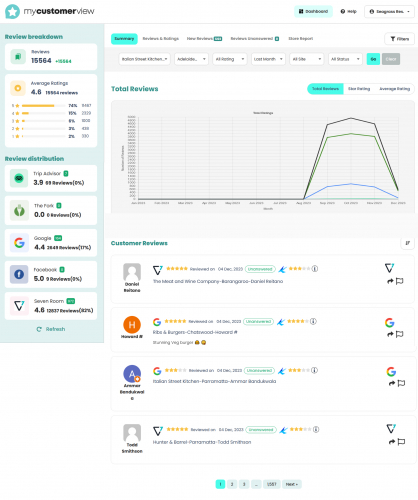Screen dimensions: 418x500
Task: Expand the All Site dropdown
Action: click(307, 59)
